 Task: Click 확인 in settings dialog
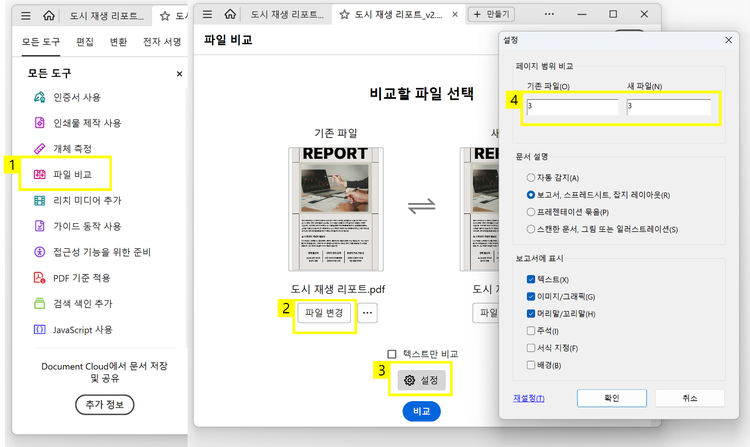click(612, 398)
